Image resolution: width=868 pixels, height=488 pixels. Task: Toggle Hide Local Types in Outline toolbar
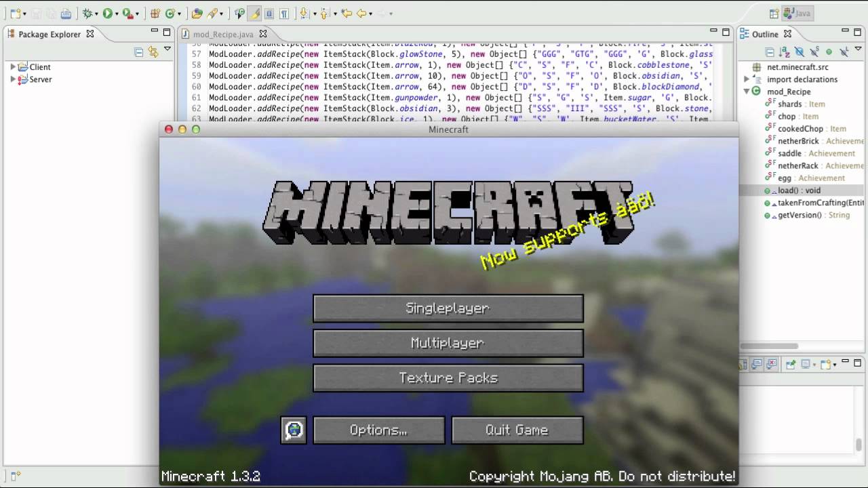(844, 52)
